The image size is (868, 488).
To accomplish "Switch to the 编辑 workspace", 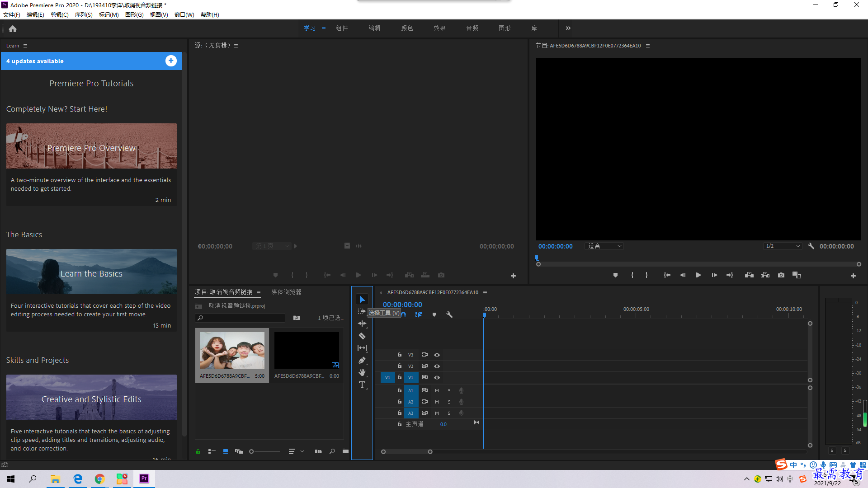I will coord(374,28).
